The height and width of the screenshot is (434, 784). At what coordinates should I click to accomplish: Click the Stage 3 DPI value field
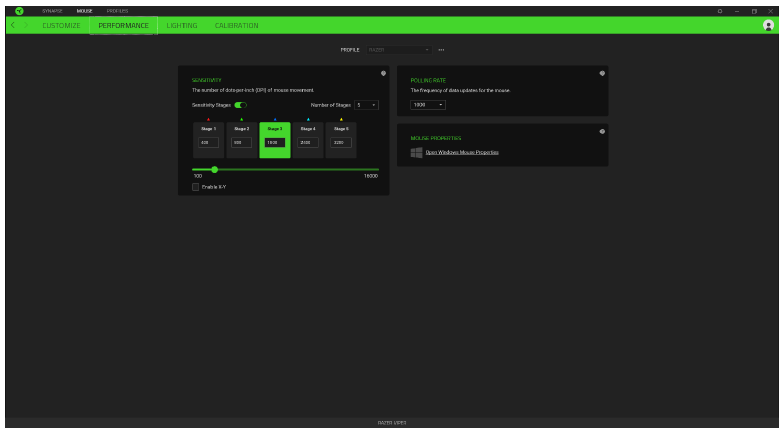275,142
